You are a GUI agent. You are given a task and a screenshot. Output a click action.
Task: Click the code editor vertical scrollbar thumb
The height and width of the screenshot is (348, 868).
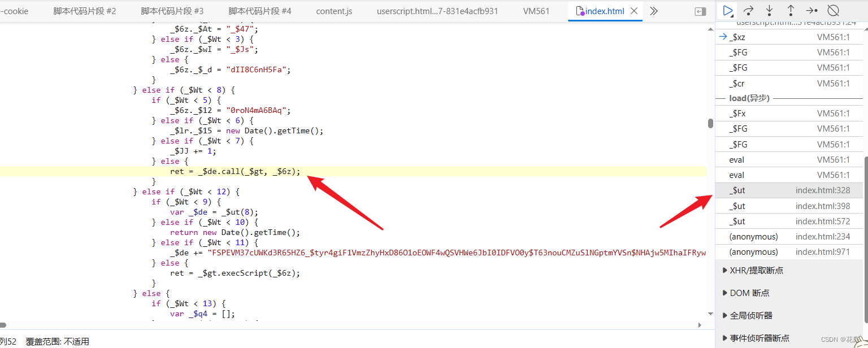point(710,124)
